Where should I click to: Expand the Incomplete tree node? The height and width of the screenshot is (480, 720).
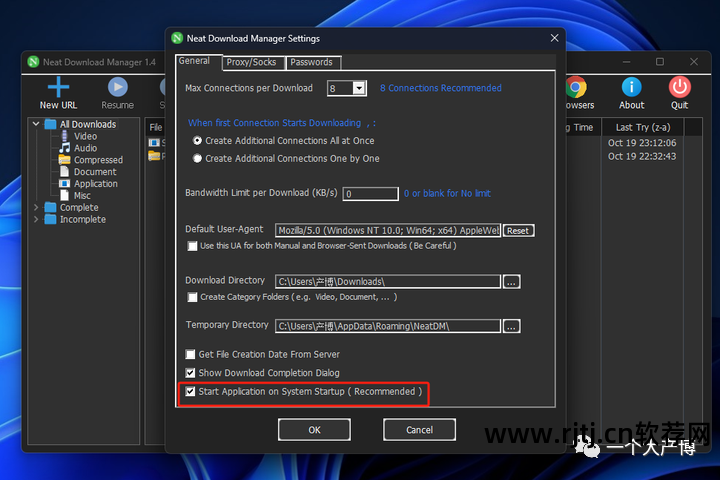point(36,220)
